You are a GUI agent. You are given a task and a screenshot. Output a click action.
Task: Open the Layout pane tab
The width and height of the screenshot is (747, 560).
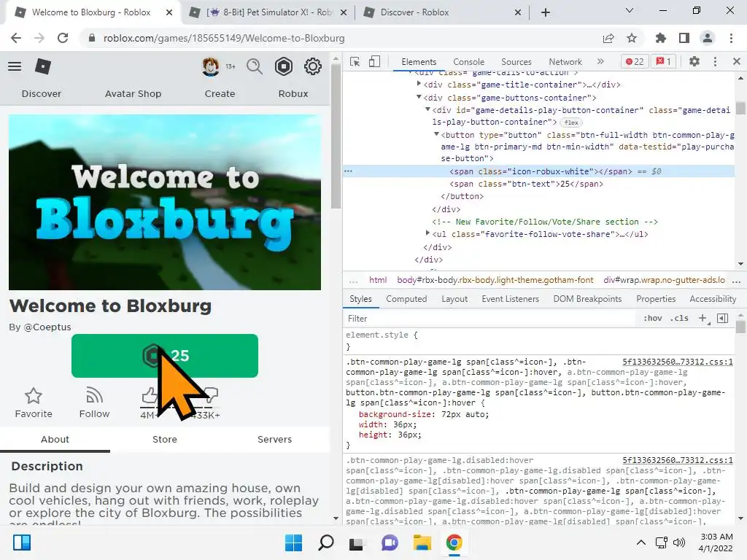454,299
